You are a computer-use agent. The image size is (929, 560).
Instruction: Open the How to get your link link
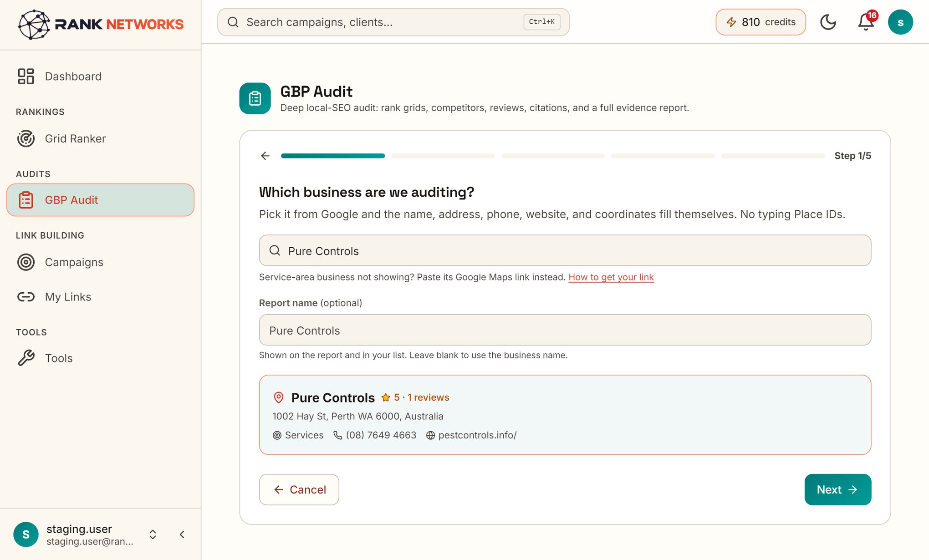pyautogui.click(x=611, y=277)
